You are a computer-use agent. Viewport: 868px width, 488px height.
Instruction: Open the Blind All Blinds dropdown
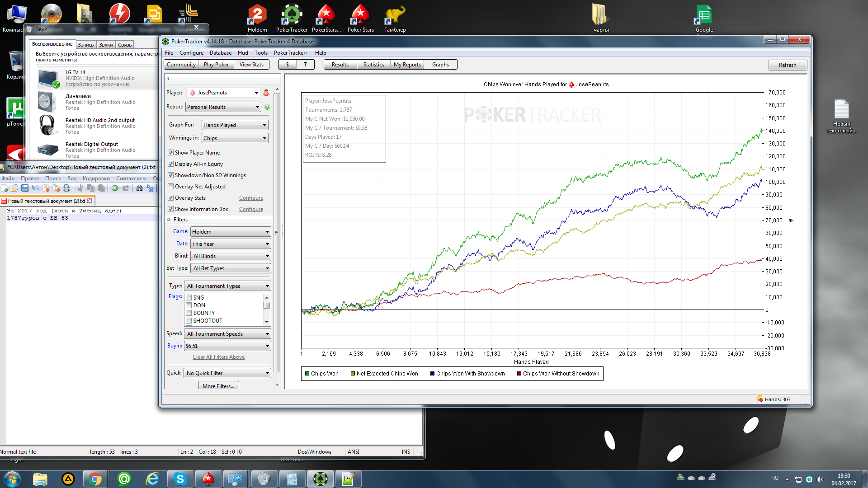coord(231,256)
